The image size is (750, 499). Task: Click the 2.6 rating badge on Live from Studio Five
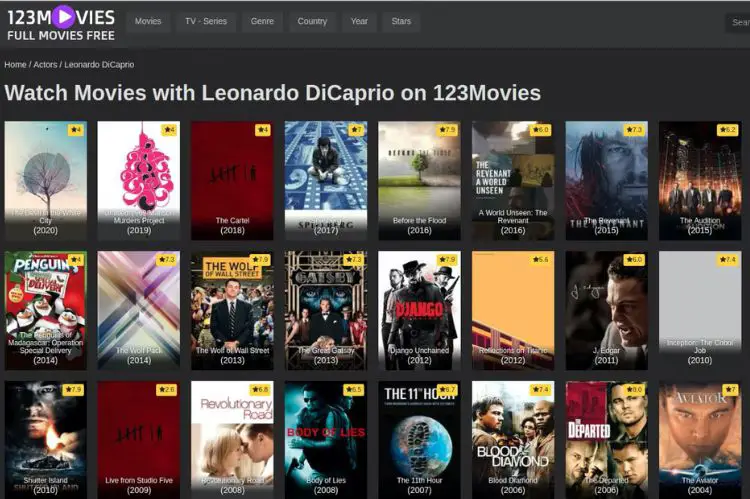pos(166,389)
